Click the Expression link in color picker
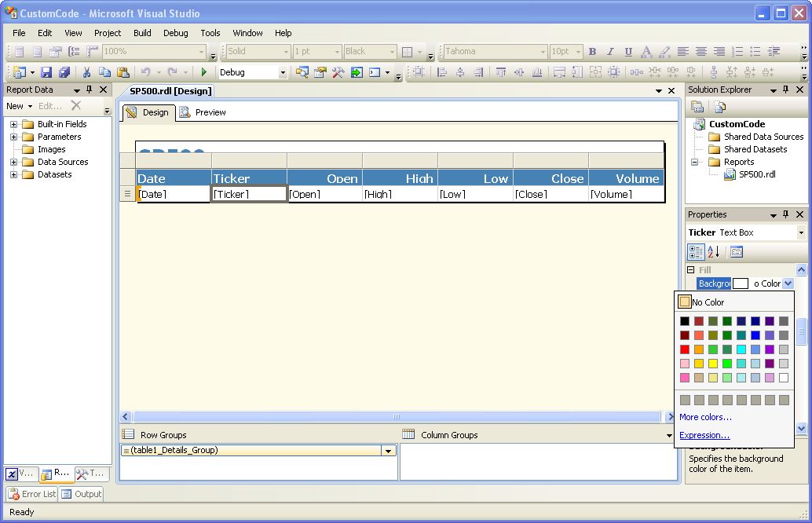 tap(704, 435)
